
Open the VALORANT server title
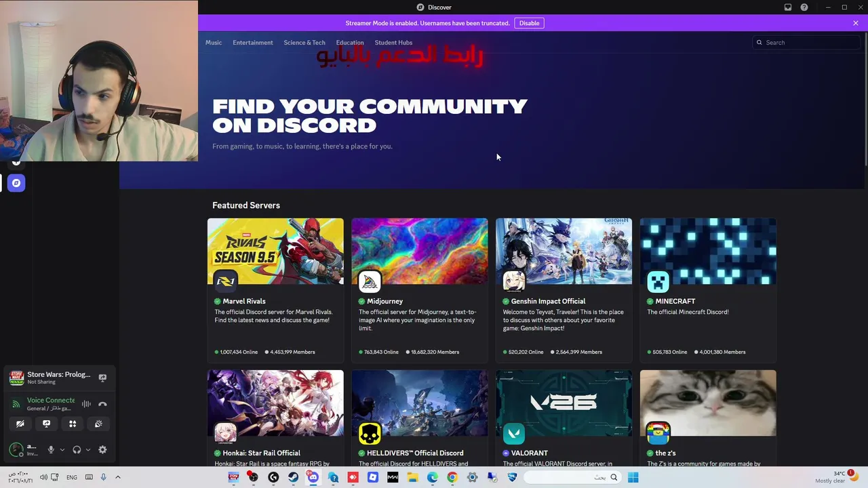pos(530,453)
